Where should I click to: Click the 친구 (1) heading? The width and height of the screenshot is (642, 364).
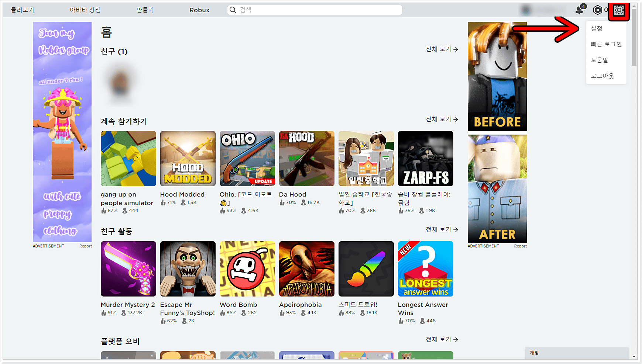pyautogui.click(x=114, y=51)
